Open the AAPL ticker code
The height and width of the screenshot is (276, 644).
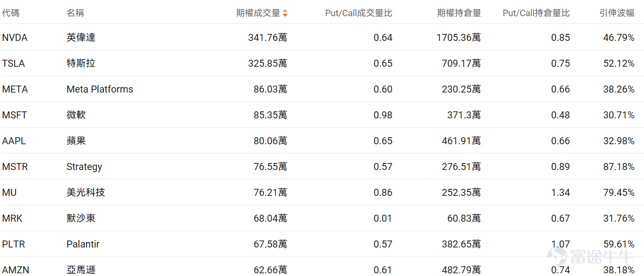[14, 141]
